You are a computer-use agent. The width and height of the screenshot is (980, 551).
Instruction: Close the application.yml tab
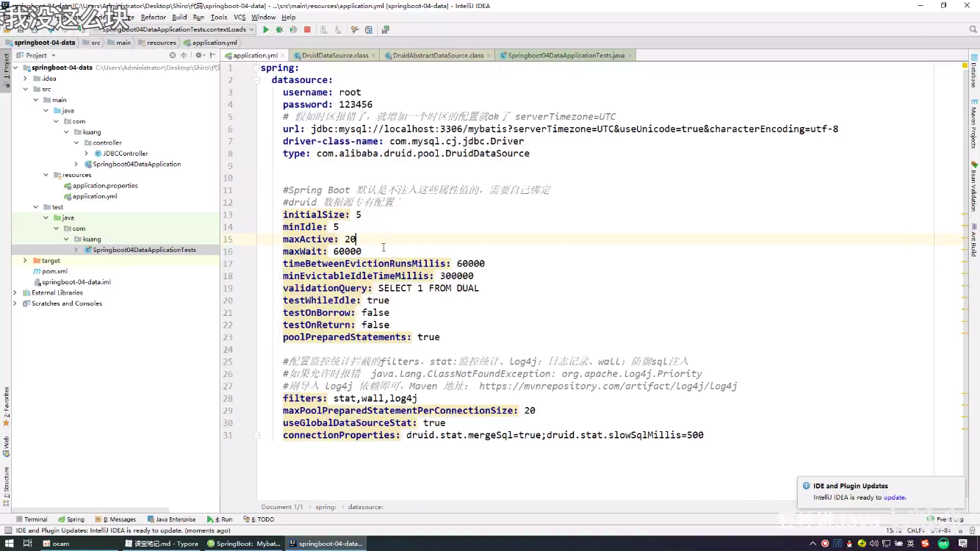coord(284,55)
